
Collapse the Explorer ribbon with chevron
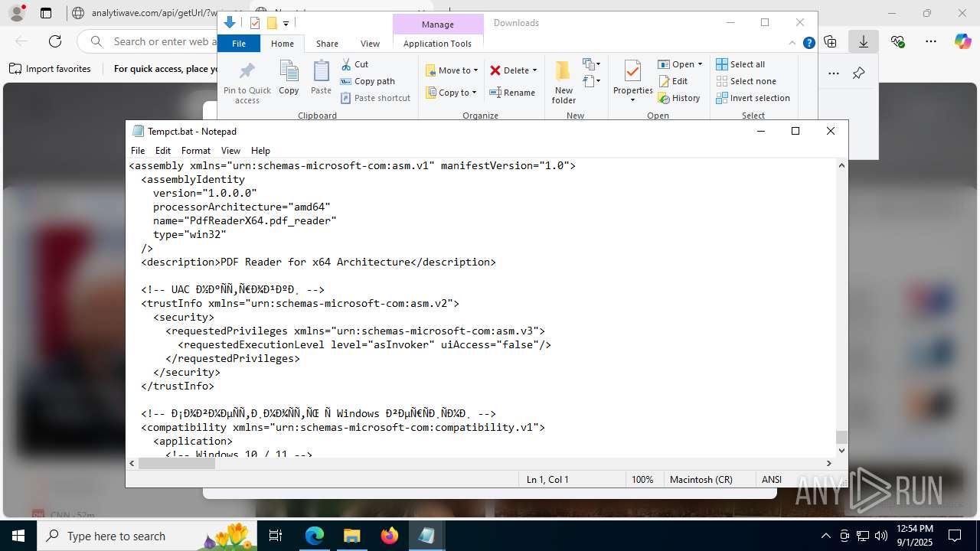792,44
